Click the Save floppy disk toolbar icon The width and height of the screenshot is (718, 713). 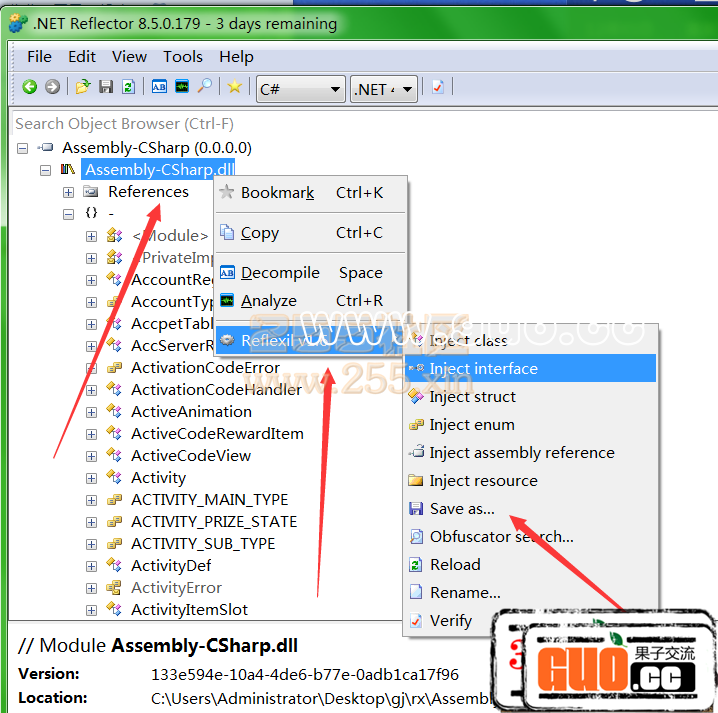[106, 88]
